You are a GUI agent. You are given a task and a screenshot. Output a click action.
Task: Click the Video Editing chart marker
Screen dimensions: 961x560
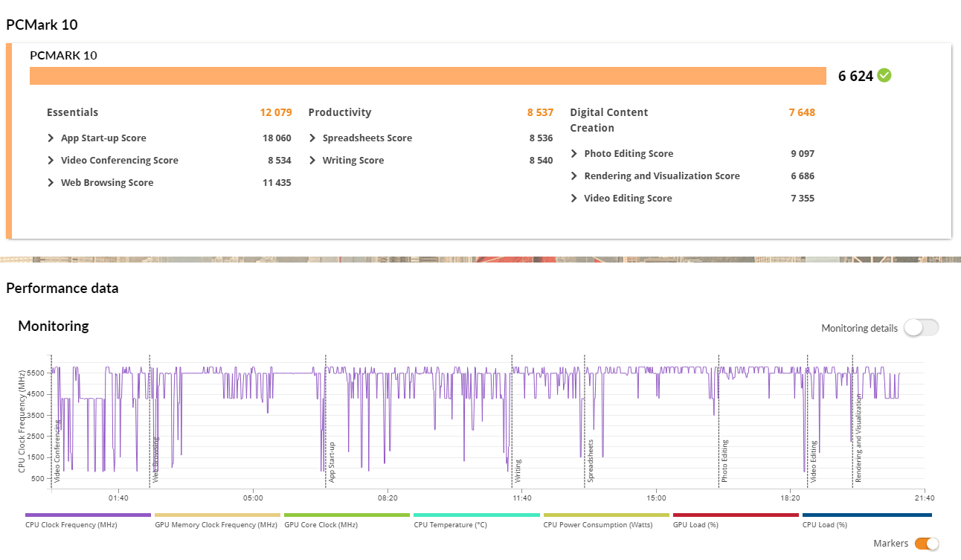click(813, 462)
